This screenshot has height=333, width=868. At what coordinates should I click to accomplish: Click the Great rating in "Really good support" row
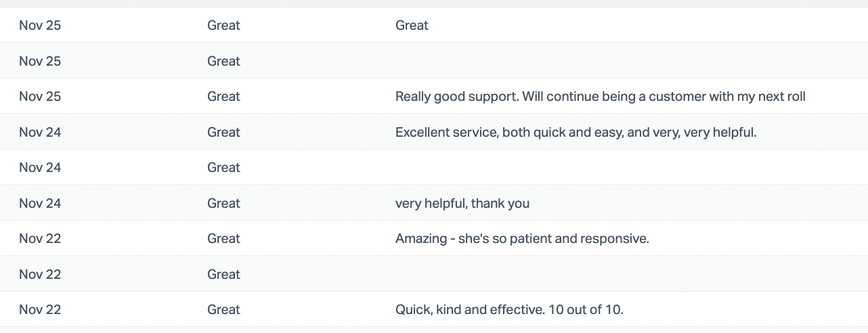coord(223,96)
